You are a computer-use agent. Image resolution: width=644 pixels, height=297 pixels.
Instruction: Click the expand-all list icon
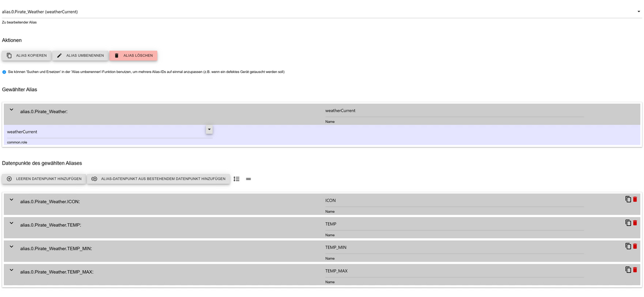237,179
